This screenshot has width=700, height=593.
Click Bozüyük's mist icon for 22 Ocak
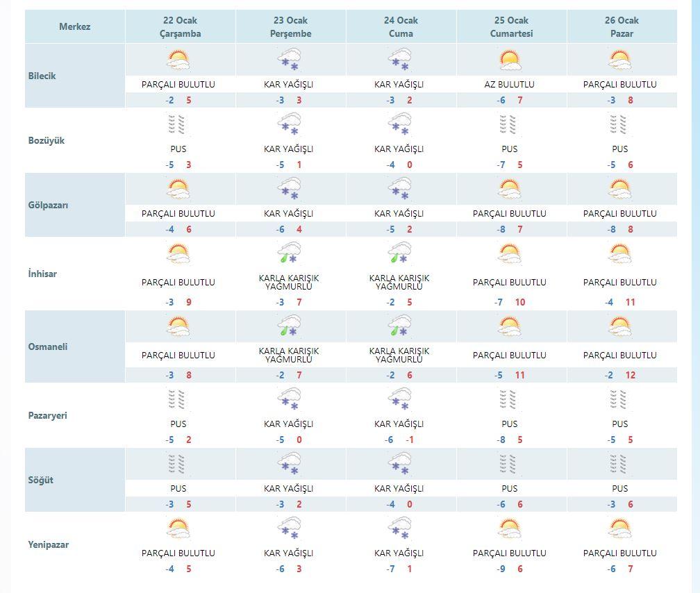coord(178,124)
